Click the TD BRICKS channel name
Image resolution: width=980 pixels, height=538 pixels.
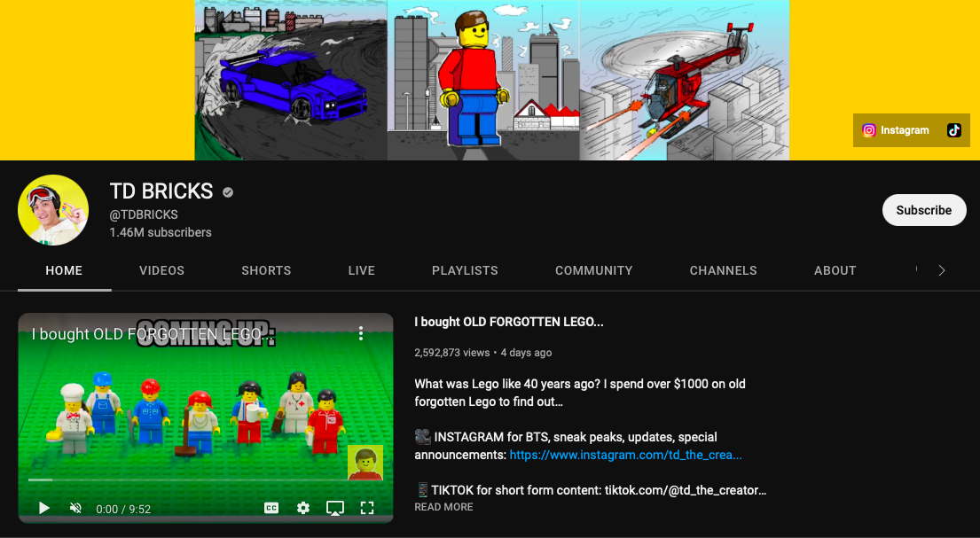(x=161, y=191)
